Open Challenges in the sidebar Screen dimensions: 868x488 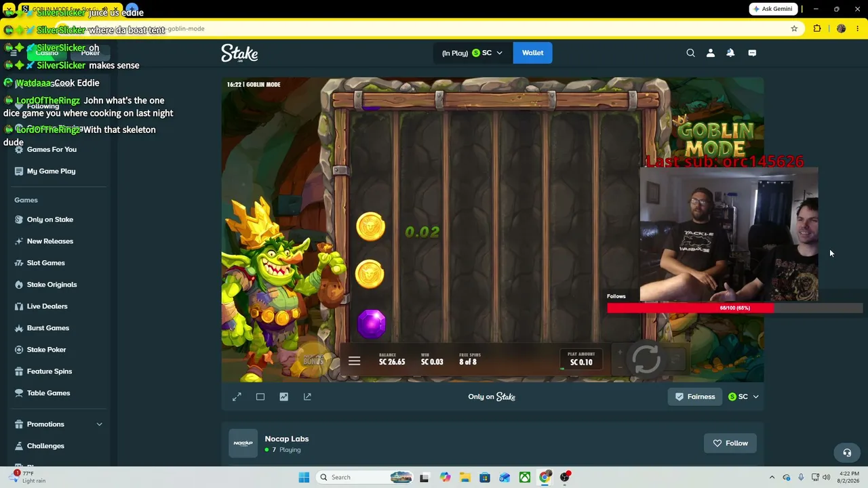pyautogui.click(x=45, y=446)
